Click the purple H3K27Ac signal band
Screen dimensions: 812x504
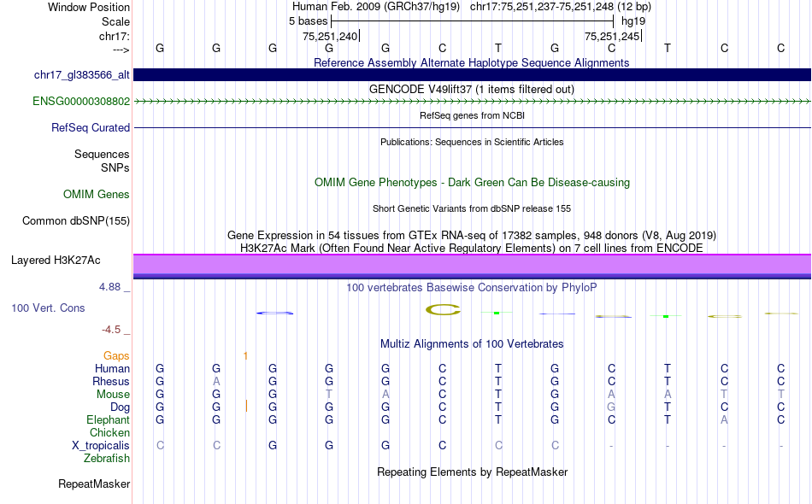[472, 264]
